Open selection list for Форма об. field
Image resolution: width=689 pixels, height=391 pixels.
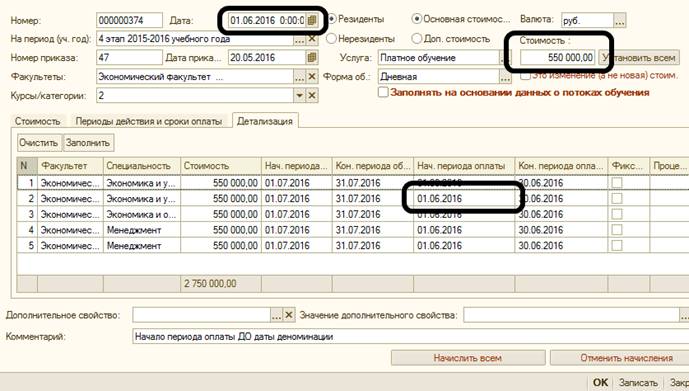505,76
